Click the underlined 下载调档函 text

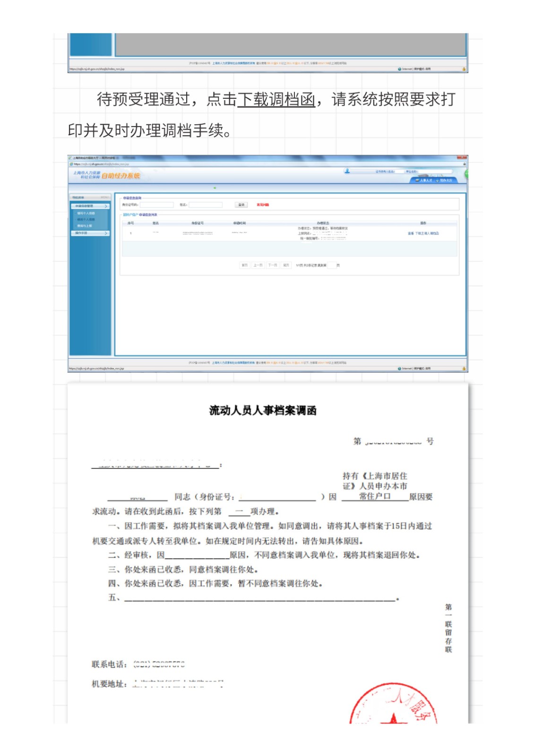click(276, 100)
